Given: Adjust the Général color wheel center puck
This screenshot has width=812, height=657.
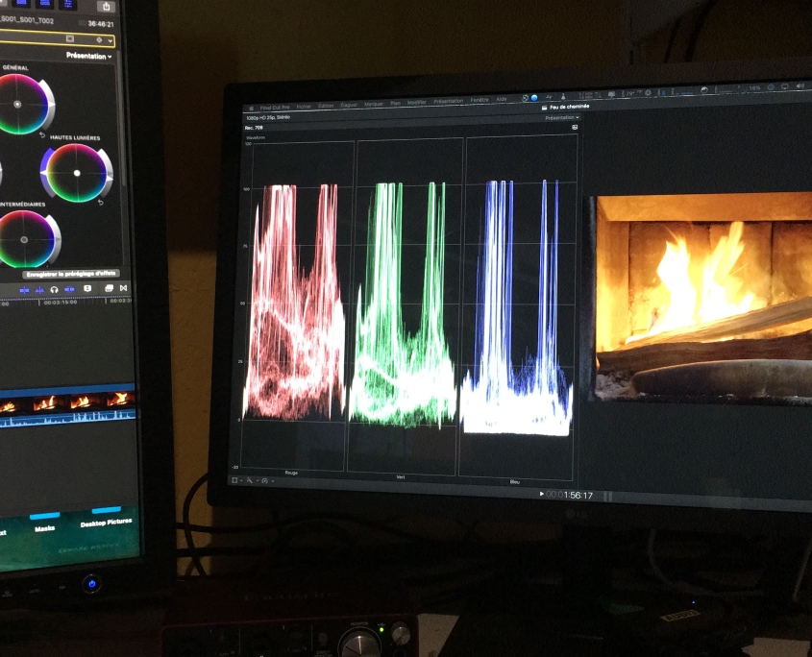Looking at the screenshot, I should 17,104.
